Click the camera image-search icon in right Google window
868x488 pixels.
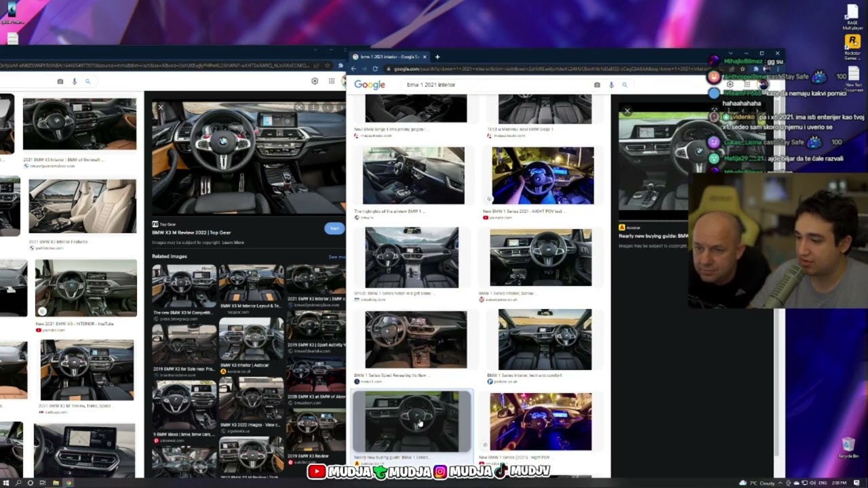[x=597, y=85]
